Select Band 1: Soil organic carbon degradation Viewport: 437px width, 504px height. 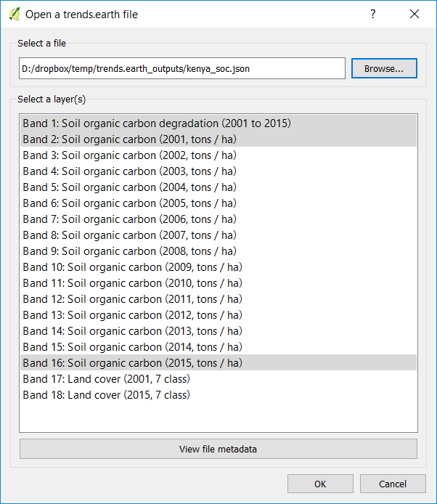coord(218,123)
